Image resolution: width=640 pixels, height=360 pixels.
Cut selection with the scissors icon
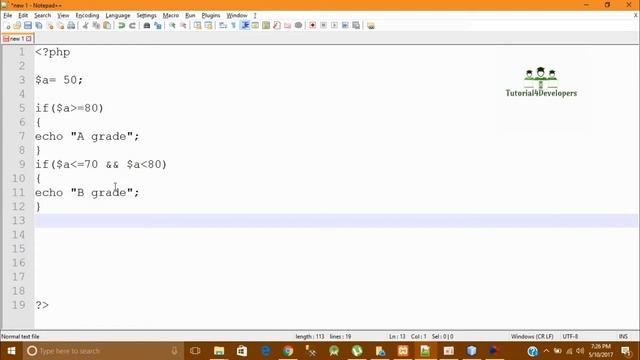[x=85, y=26]
